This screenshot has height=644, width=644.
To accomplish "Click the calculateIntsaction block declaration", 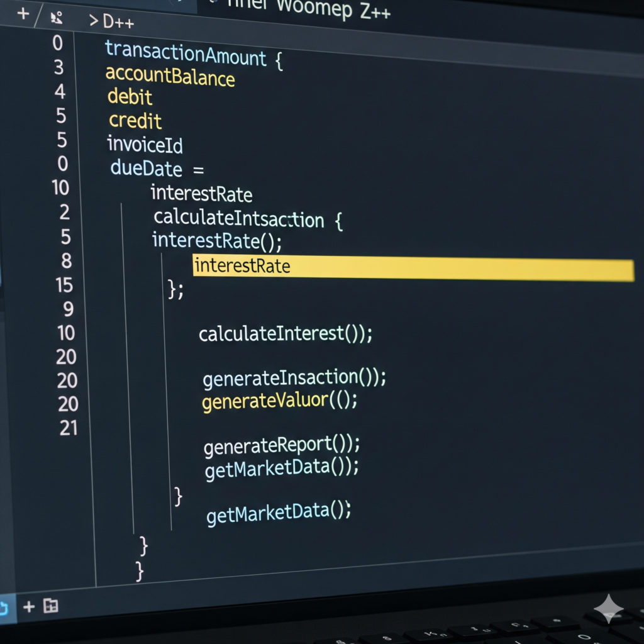I will tap(239, 218).
